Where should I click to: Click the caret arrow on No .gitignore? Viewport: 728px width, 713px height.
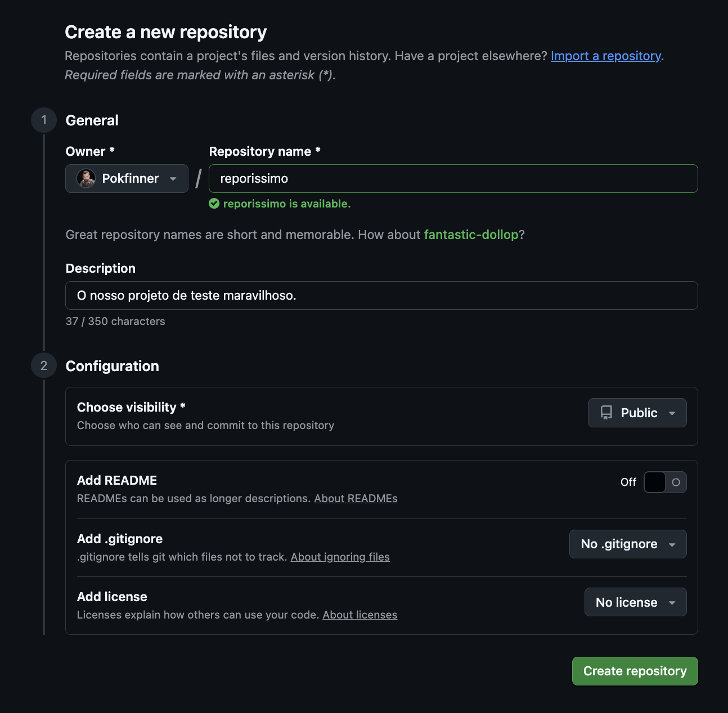tap(672, 545)
